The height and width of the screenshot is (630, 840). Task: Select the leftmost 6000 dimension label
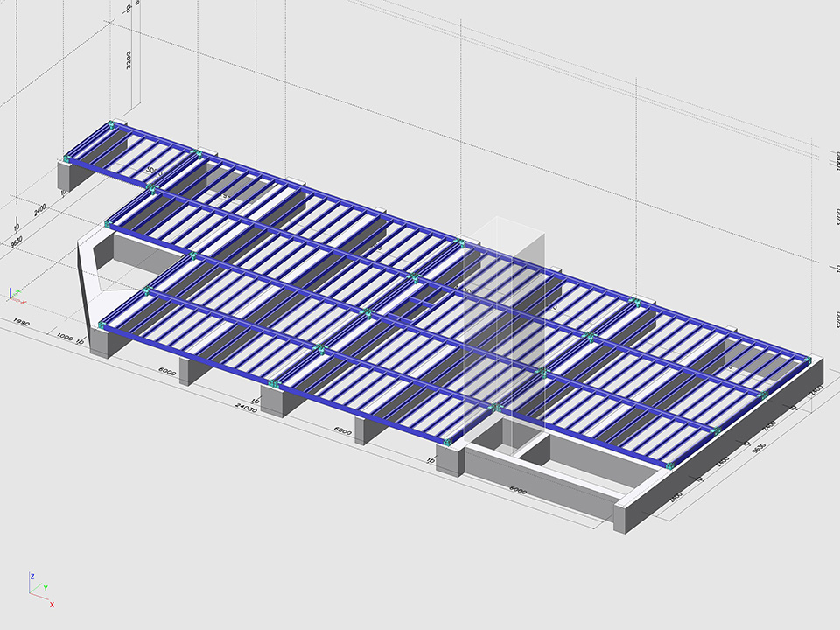(x=167, y=373)
